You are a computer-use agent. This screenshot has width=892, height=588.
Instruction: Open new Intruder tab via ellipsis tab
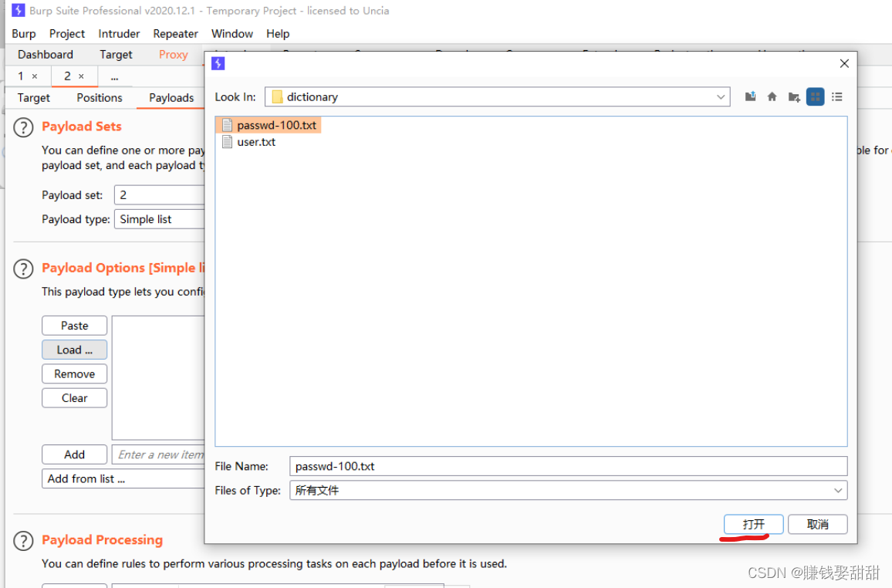click(114, 76)
